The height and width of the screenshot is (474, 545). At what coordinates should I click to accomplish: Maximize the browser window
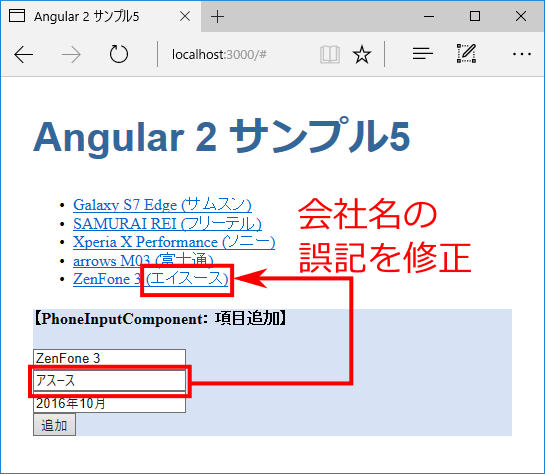click(475, 16)
